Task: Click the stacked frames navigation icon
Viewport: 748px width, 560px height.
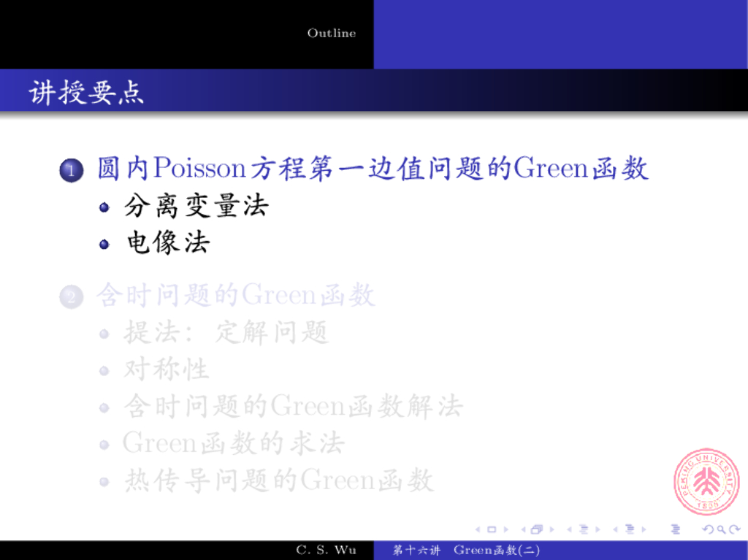Action: click(537, 529)
